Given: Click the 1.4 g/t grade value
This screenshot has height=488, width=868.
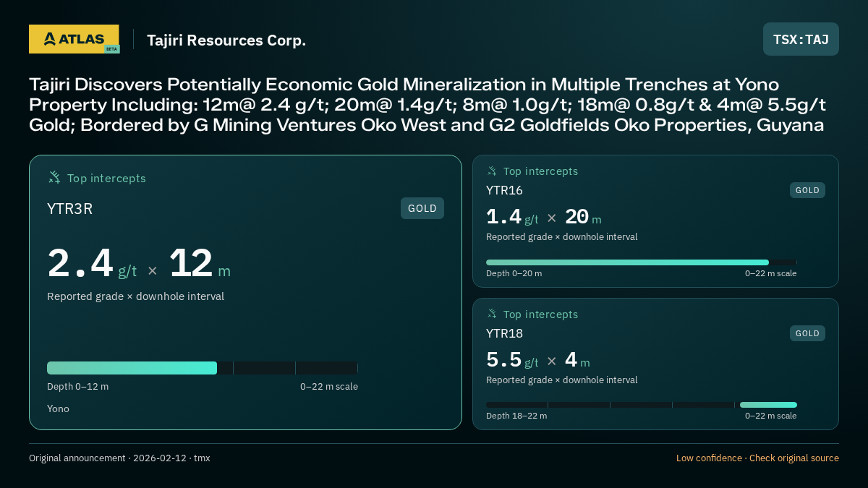Looking at the screenshot, I should point(512,217).
